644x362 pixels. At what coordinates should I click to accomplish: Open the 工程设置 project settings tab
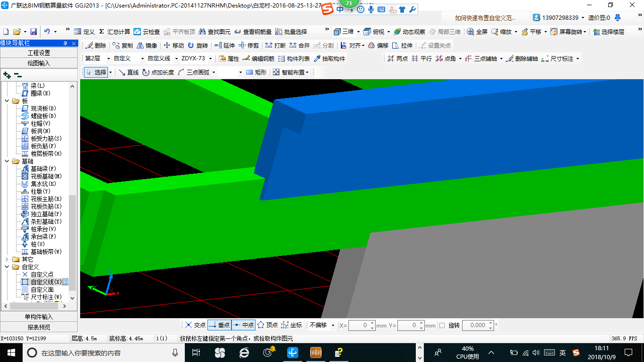tap(39, 53)
